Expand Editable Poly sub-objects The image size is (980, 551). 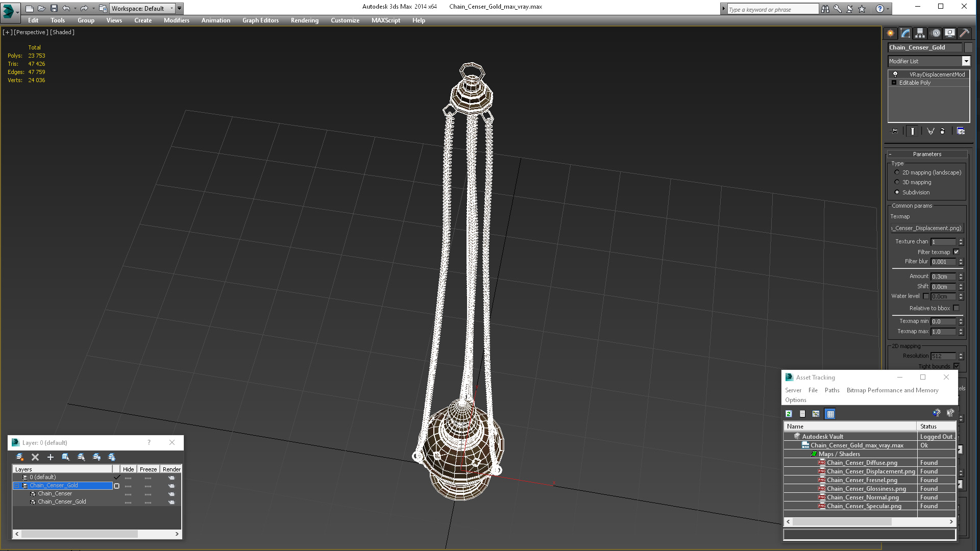(894, 83)
